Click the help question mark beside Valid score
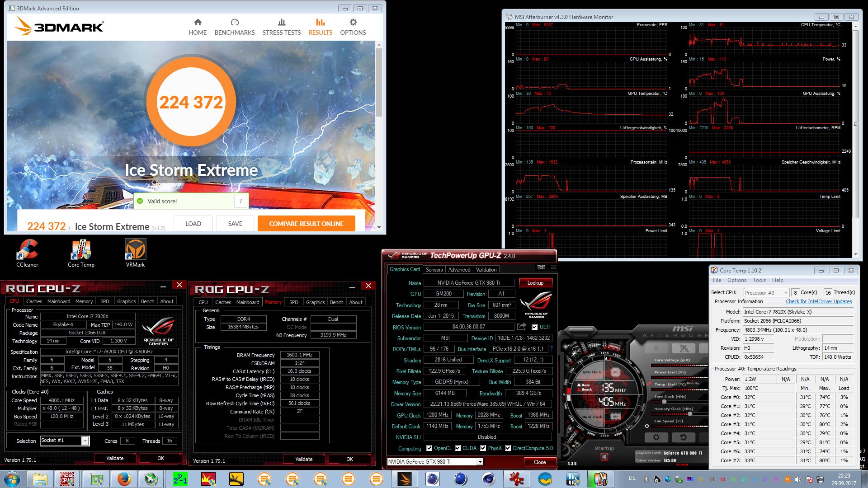 click(x=241, y=201)
